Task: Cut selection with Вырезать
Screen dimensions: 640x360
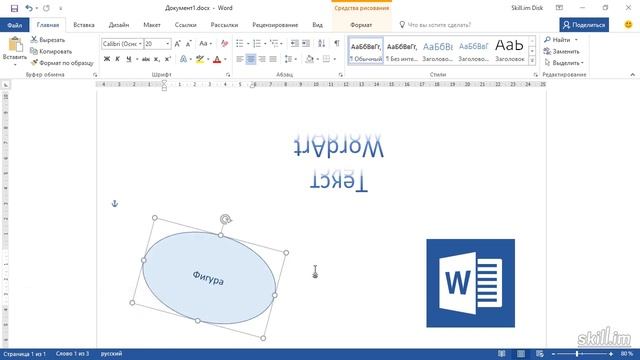Action: [48, 40]
